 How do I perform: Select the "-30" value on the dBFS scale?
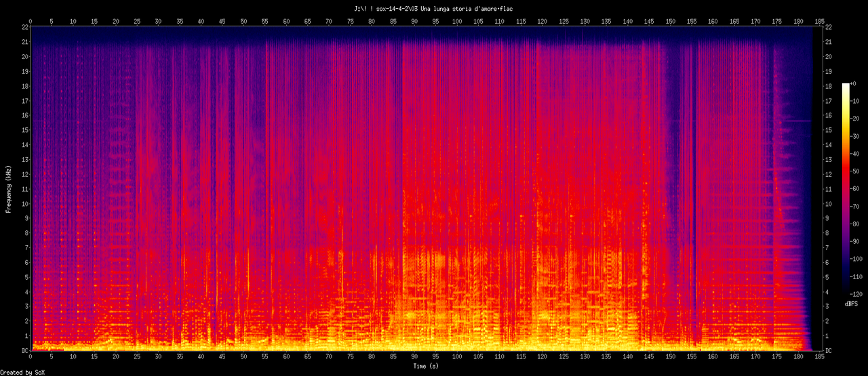(854, 136)
